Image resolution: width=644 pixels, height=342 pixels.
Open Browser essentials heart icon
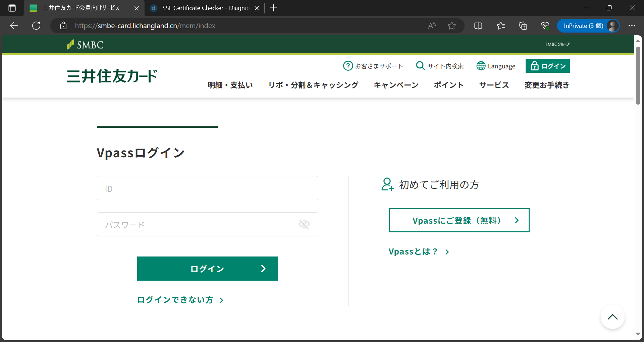coord(545,26)
